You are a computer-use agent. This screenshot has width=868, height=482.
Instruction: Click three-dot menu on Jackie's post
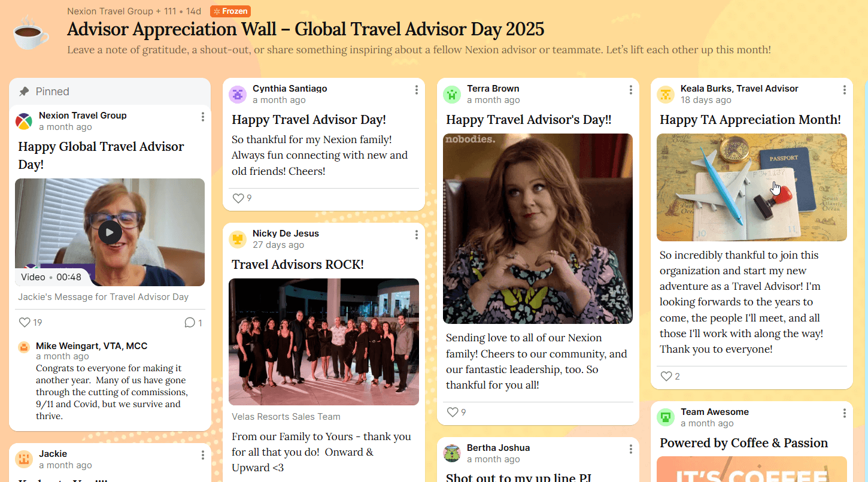pyautogui.click(x=203, y=455)
